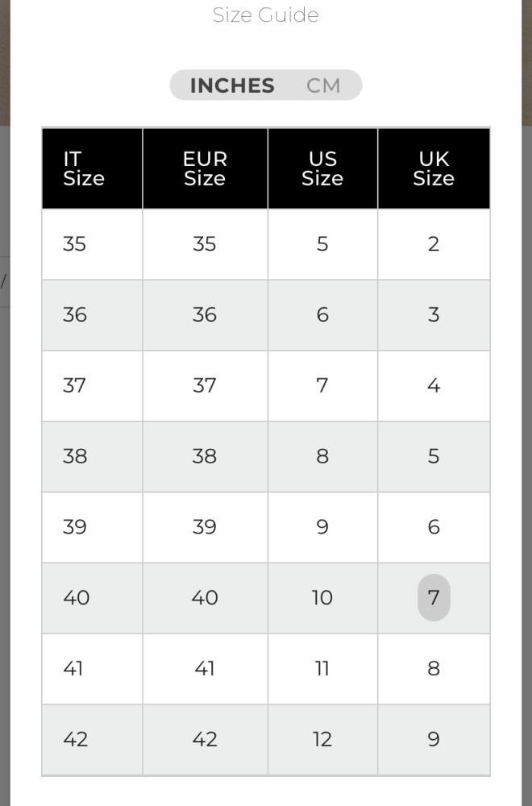Switch units to CM
The image size is (532, 806).
[x=323, y=85]
